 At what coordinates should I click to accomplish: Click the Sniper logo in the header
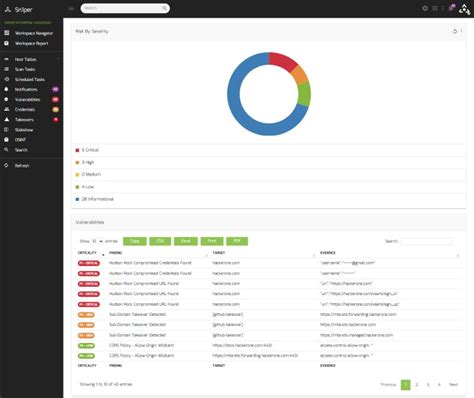point(19,9)
